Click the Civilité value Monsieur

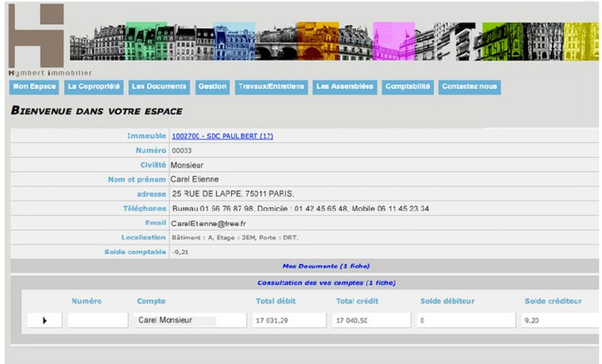pyautogui.click(x=187, y=165)
